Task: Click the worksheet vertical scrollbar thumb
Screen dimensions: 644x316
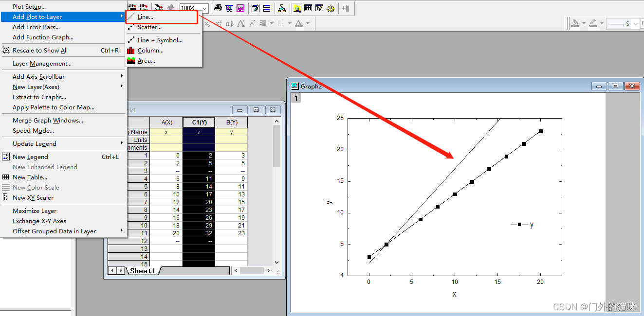Action: 277,145
